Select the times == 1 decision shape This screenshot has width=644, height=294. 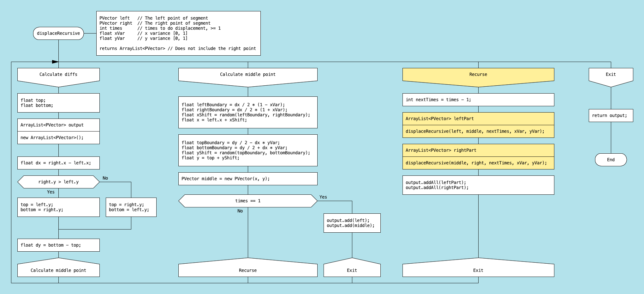tap(248, 201)
